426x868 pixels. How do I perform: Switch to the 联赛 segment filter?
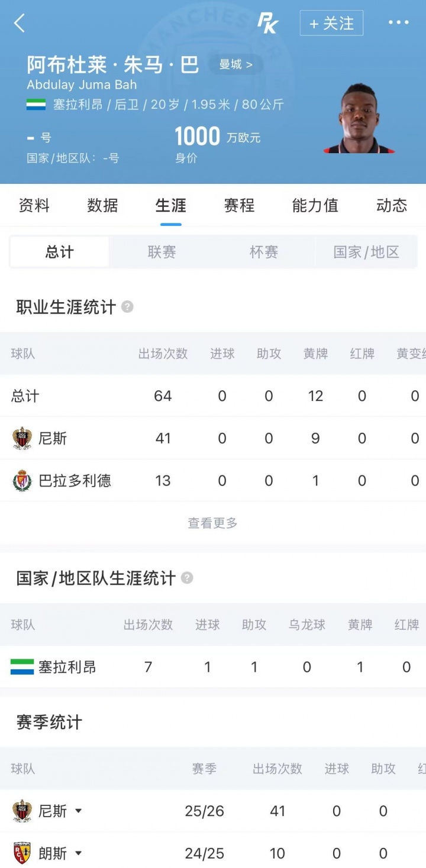(x=162, y=252)
